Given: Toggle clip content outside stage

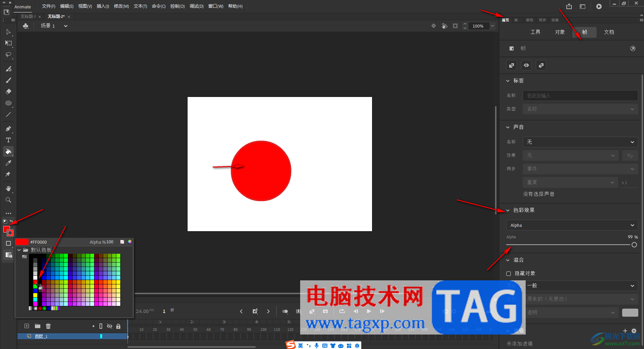Looking at the screenshot, I should 455,26.
